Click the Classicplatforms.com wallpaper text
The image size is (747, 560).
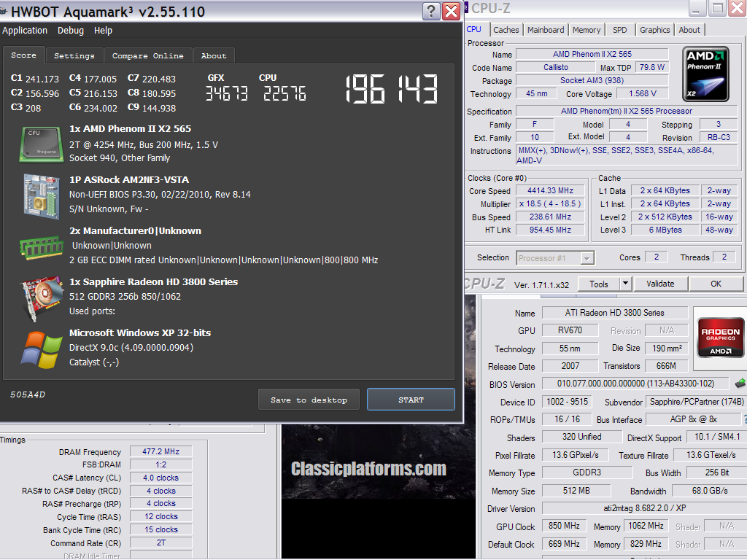click(368, 469)
